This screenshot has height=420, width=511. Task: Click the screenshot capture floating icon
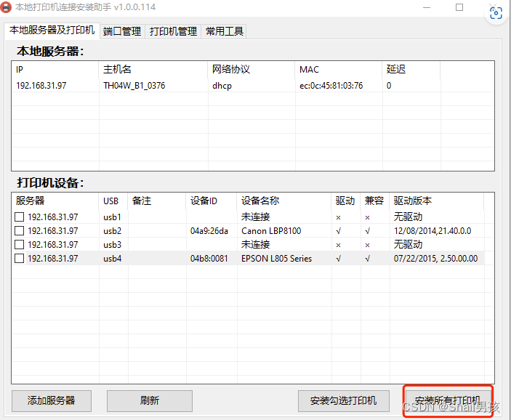[x=496, y=13]
